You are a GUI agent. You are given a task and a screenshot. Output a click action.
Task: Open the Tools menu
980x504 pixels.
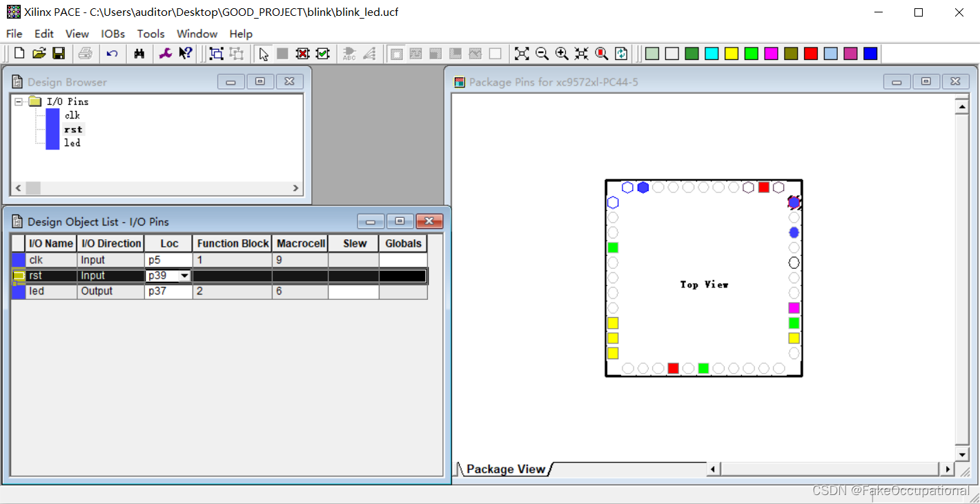tap(150, 34)
